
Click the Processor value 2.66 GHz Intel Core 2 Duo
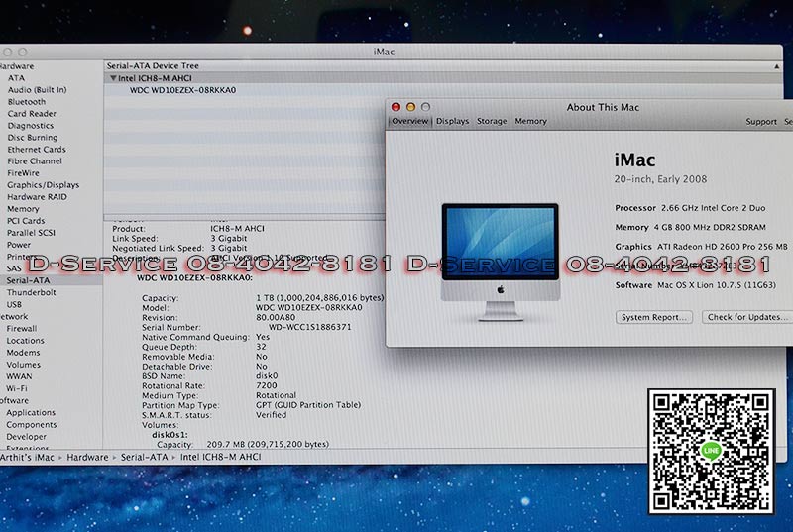pos(713,208)
